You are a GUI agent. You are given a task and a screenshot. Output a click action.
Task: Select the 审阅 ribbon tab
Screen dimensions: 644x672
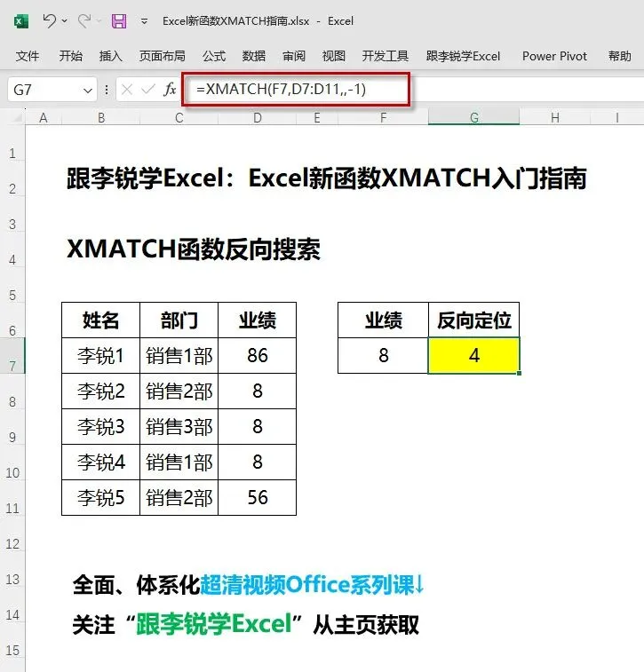point(294,56)
